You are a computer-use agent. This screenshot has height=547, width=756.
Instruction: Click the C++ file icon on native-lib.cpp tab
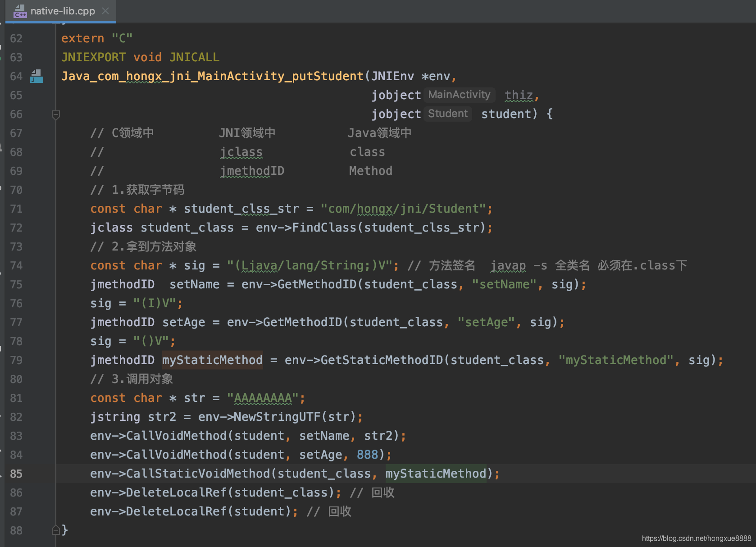click(20, 11)
